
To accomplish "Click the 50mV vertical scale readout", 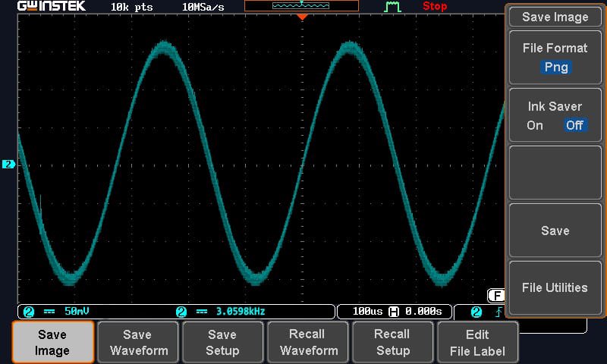I will pos(77,312).
